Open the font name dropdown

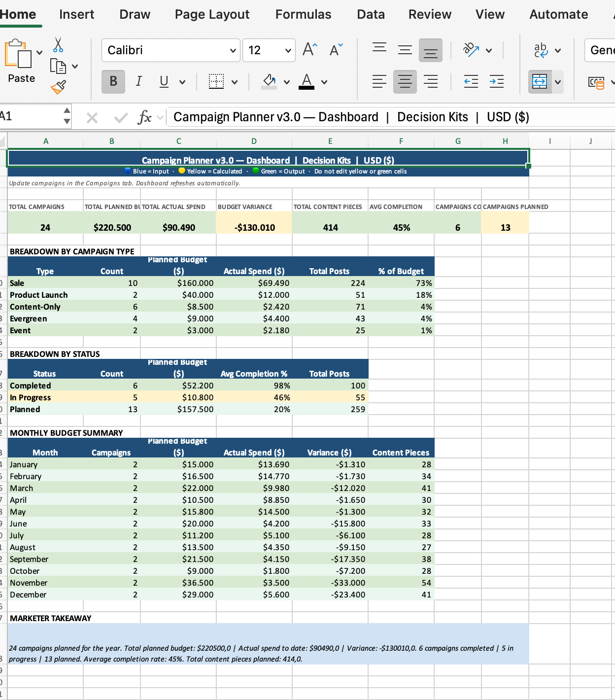coord(233,51)
